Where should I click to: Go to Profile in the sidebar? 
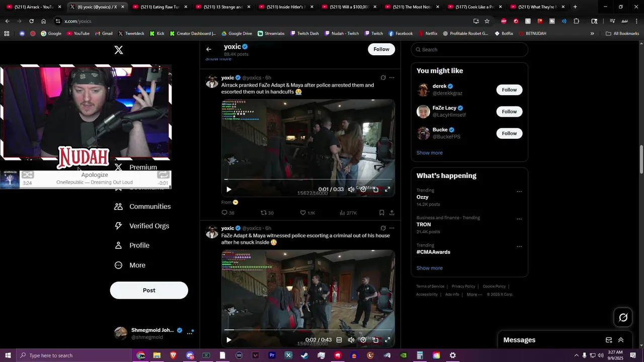[131, 245]
